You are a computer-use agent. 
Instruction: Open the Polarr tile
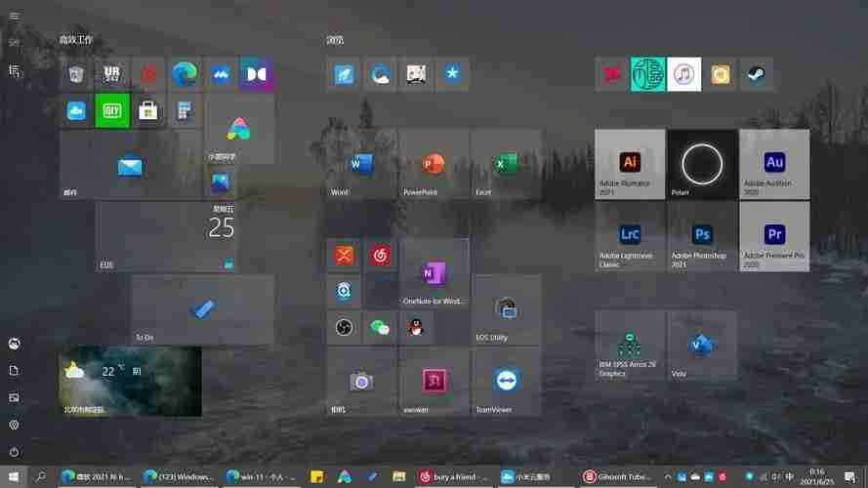[x=702, y=164]
